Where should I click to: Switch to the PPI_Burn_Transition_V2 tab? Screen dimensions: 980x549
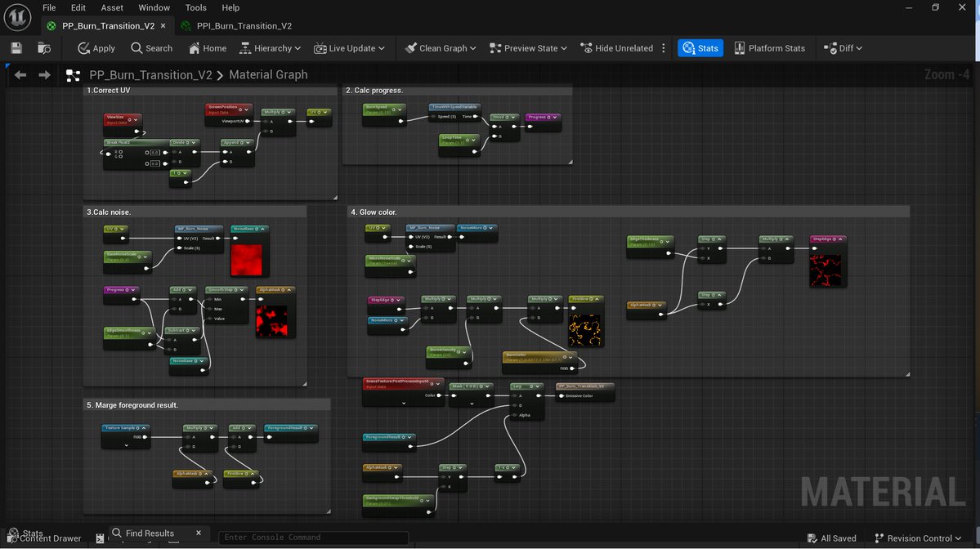coord(237,25)
